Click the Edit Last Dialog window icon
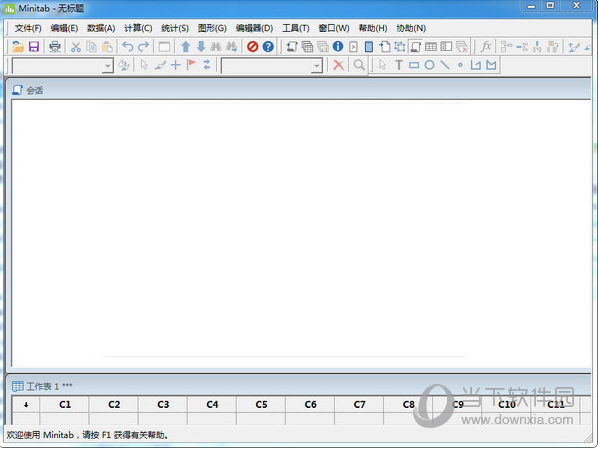The height and width of the screenshot is (449, 598). [164, 47]
